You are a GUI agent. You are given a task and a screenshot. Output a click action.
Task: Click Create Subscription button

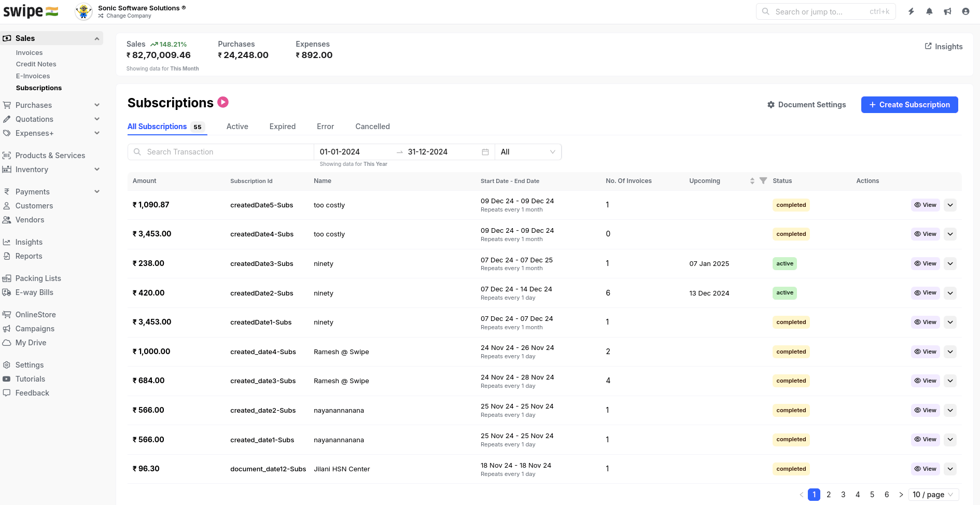(x=909, y=105)
